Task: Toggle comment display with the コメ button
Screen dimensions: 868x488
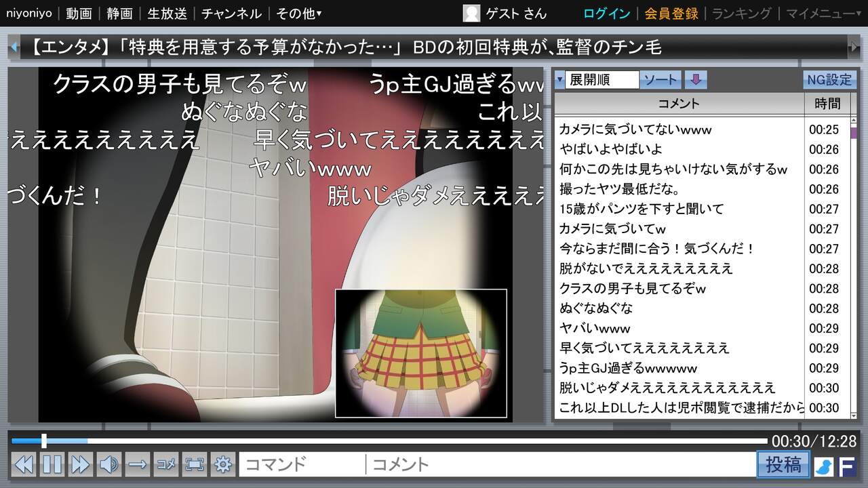Action: 166,464
